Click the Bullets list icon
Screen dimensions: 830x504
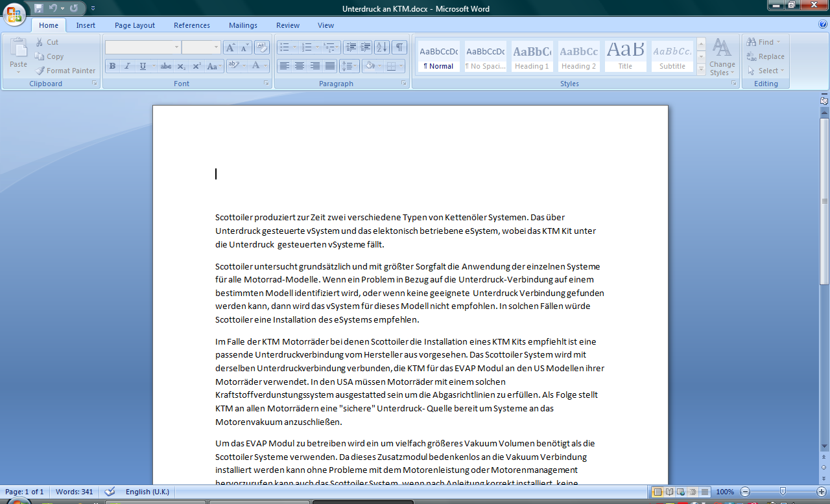283,47
